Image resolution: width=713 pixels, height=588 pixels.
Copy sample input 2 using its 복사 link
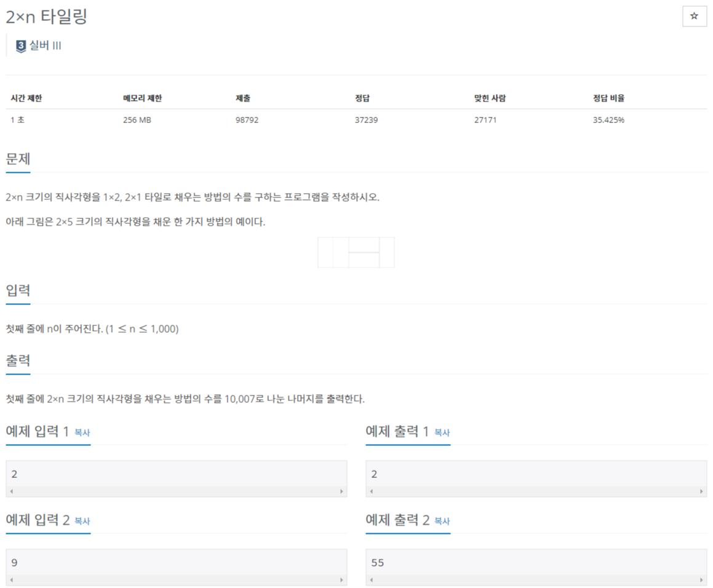(x=81, y=522)
